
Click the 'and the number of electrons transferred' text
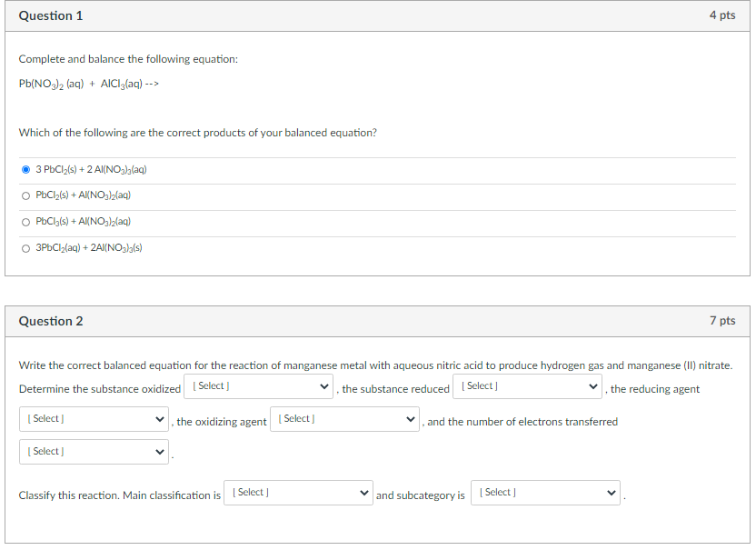click(x=522, y=422)
